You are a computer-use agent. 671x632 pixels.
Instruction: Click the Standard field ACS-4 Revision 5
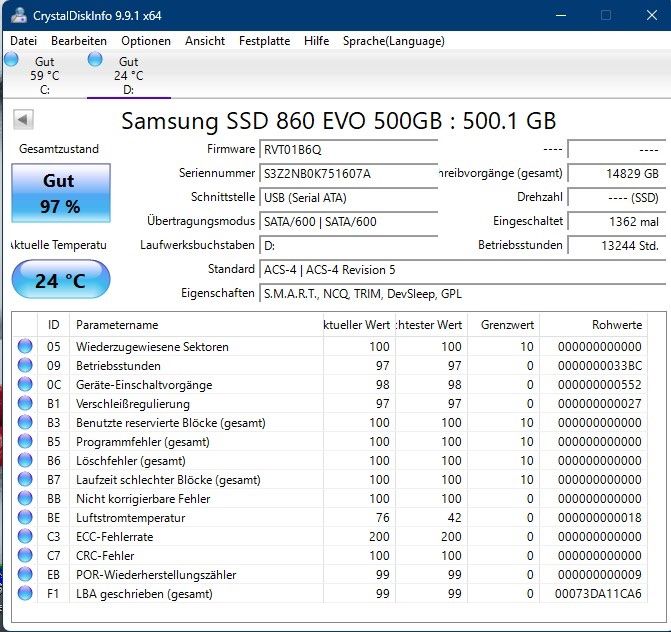tap(462, 270)
